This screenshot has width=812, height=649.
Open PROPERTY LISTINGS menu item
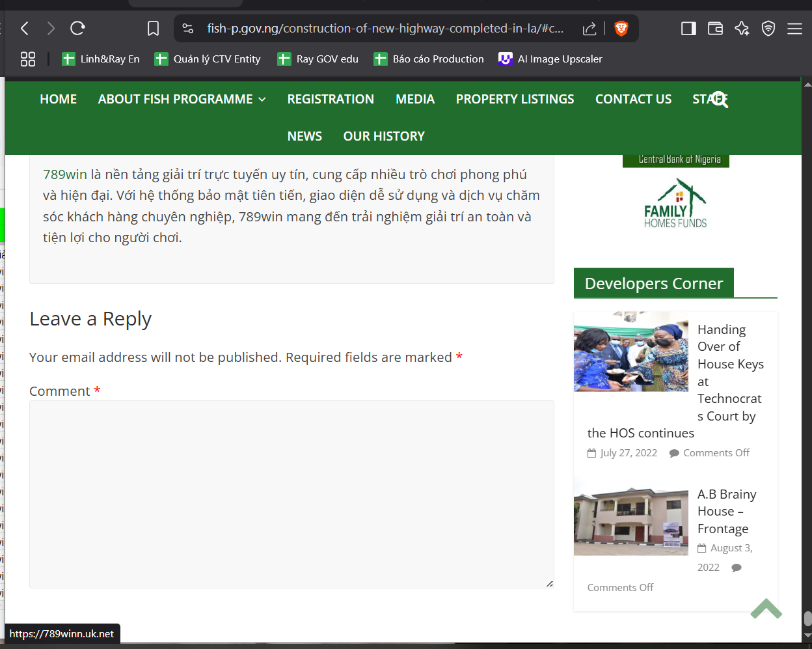tap(515, 99)
